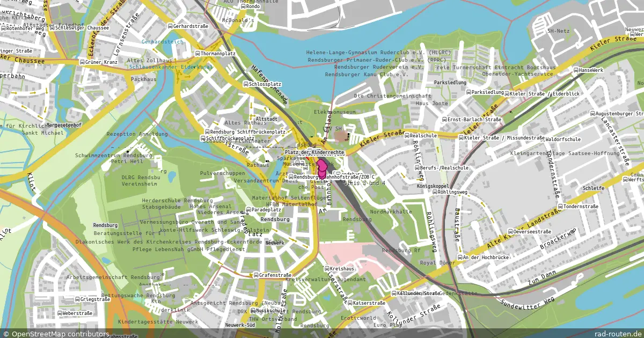644x338 pixels.
Task: Select the Ernst-Barlach-Straße bus stop icon
Action: (x=444, y=120)
